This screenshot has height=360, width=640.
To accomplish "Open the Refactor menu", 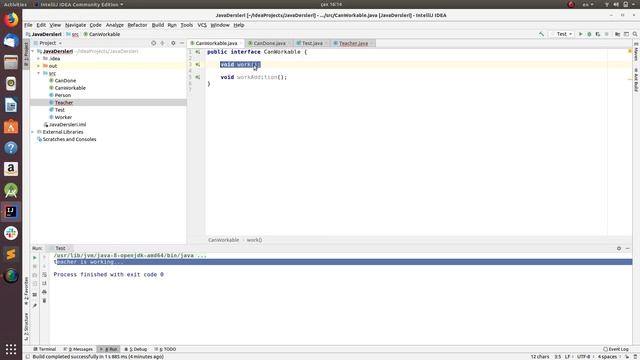I will click(137, 25).
